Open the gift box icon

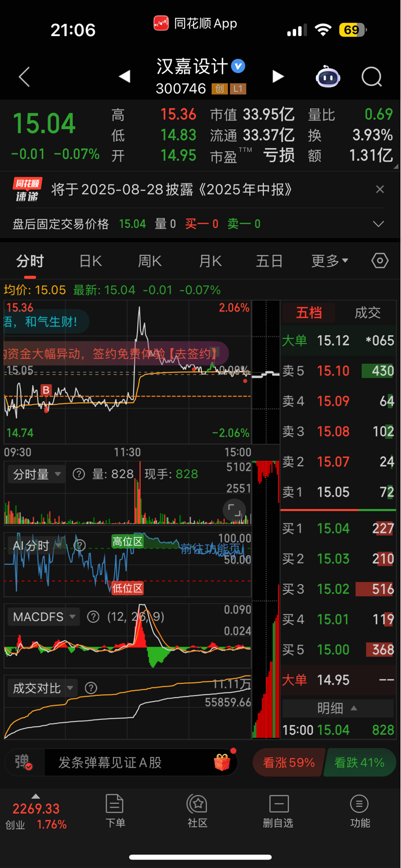pos(223,762)
